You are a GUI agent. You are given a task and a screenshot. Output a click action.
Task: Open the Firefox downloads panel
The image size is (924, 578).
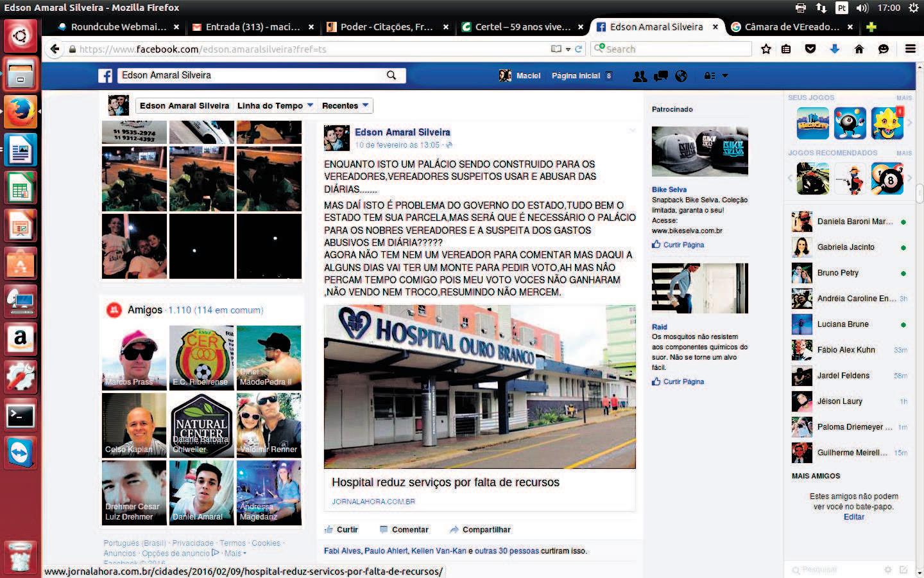tap(835, 49)
